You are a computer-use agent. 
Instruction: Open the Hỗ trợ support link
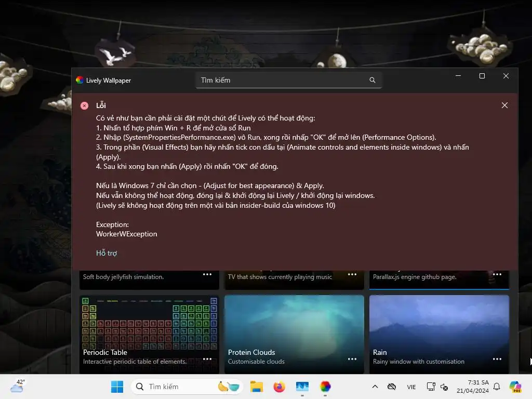[x=106, y=253]
